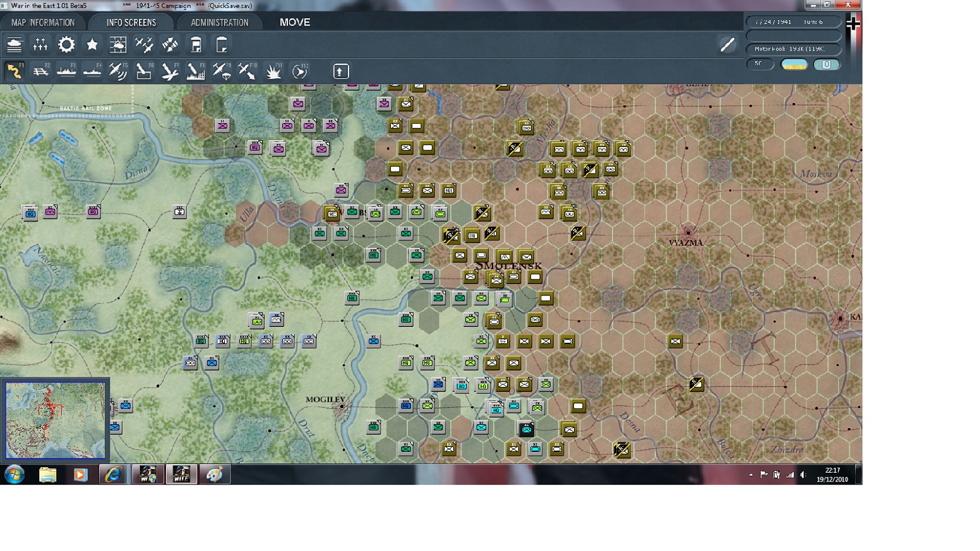Select F8 bomb city mode
The width and height of the screenshot is (980, 551).
196,71
